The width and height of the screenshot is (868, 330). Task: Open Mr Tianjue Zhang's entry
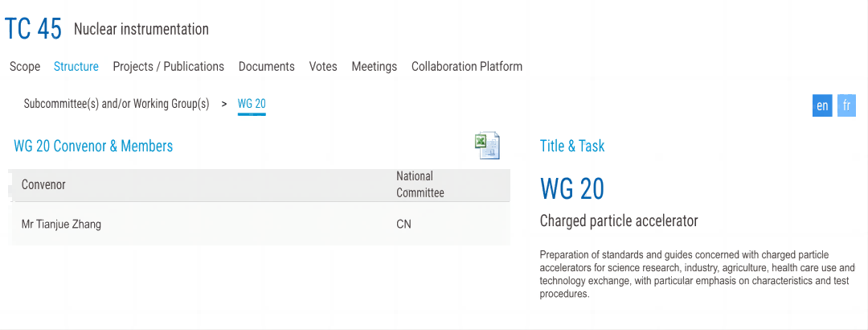(x=61, y=224)
